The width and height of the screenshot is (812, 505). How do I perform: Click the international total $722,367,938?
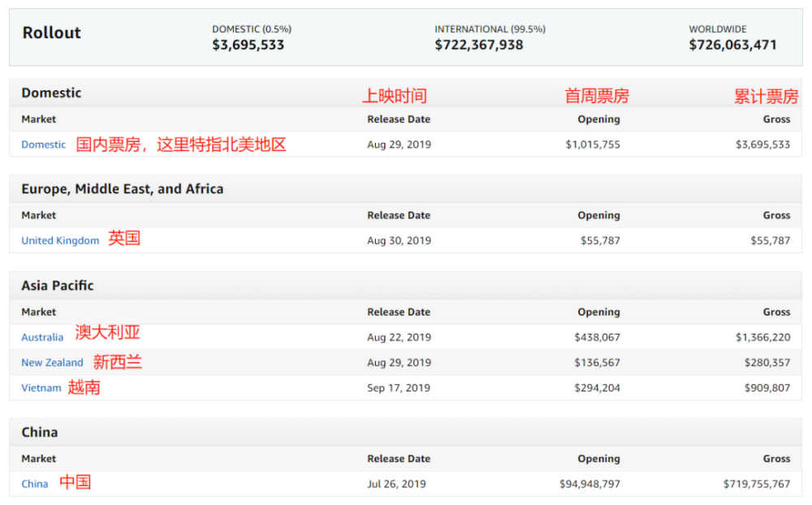(x=478, y=45)
